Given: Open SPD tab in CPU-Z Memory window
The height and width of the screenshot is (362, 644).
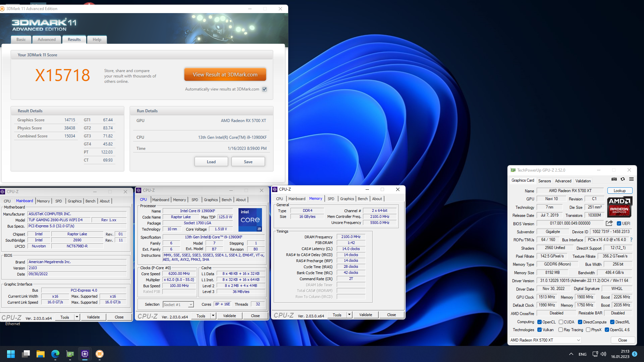Looking at the screenshot, I should 331,199.
